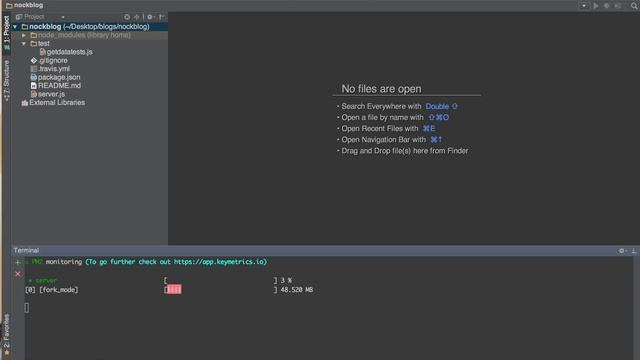Add a new terminal session with plus icon
Viewport: 640px width, 360px height.
pyautogui.click(x=18, y=262)
